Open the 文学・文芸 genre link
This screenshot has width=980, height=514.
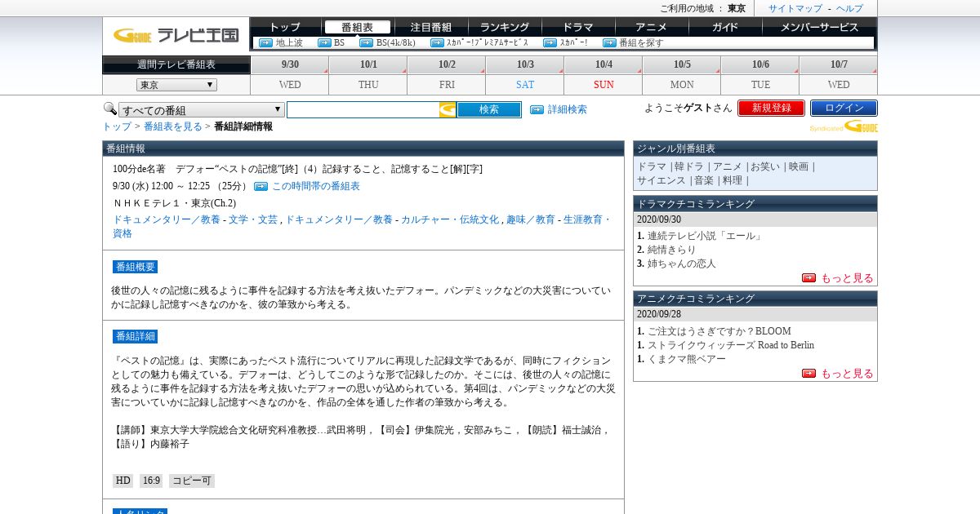253,219
